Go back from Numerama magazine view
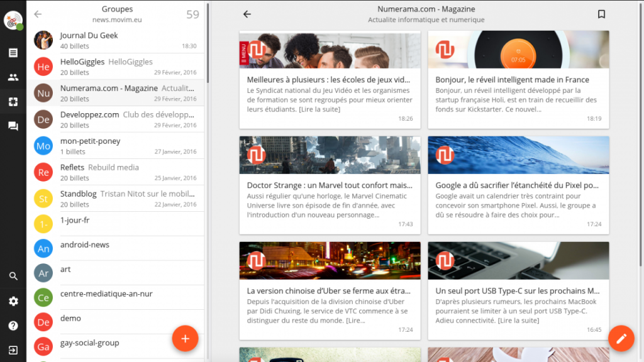The image size is (644, 362). tap(247, 14)
